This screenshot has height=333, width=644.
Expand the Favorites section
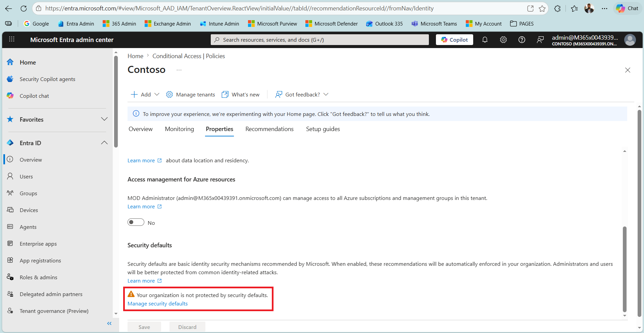(104, 119)
